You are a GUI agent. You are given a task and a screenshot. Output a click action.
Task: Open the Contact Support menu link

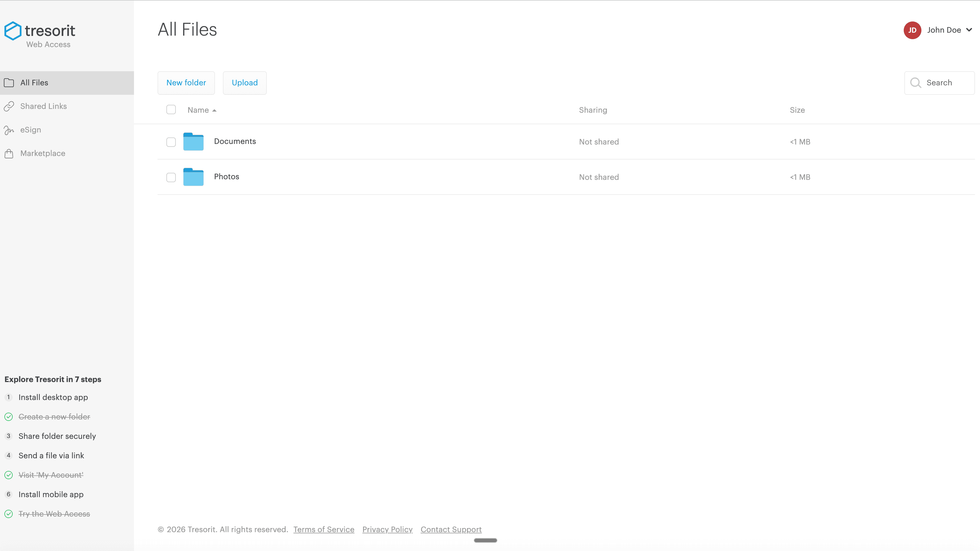[x=451, y=529]
